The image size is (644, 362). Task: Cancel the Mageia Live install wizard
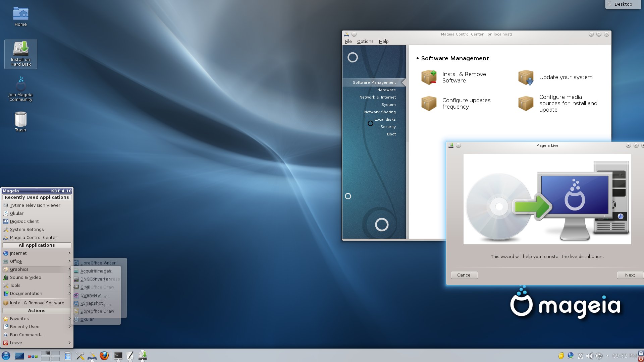464,275
